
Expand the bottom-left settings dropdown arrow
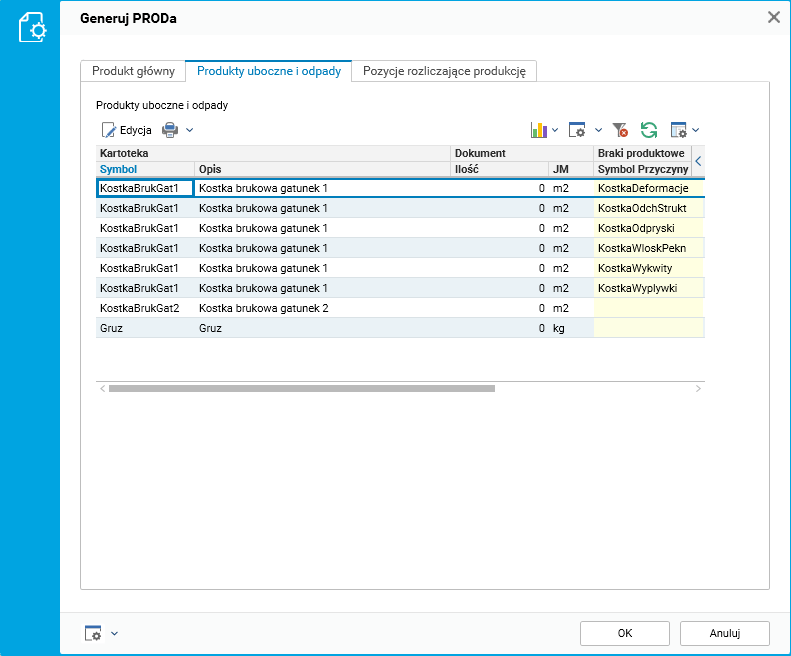(114, 633)
